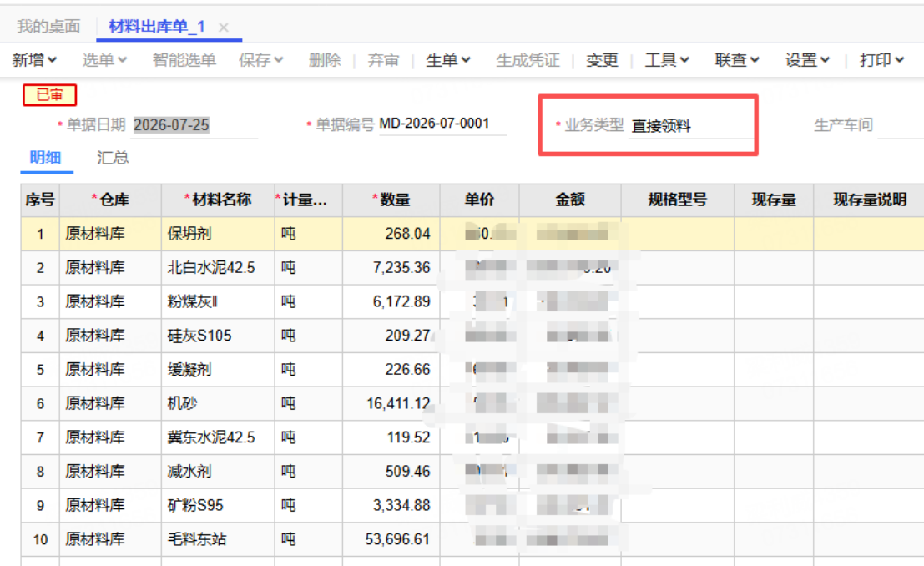Switch to 我的桌面 tab
The height and width of the screenshot is (566, 924).
click(48, 27)
